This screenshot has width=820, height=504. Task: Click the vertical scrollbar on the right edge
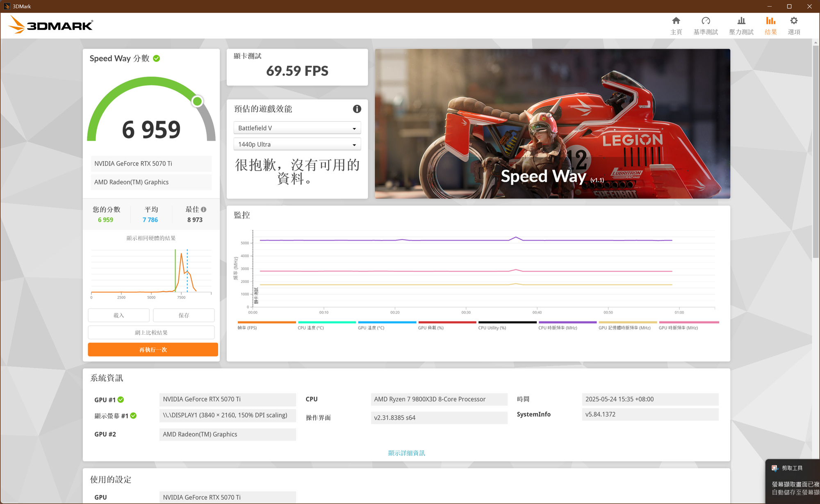click(x=815, y=152)
